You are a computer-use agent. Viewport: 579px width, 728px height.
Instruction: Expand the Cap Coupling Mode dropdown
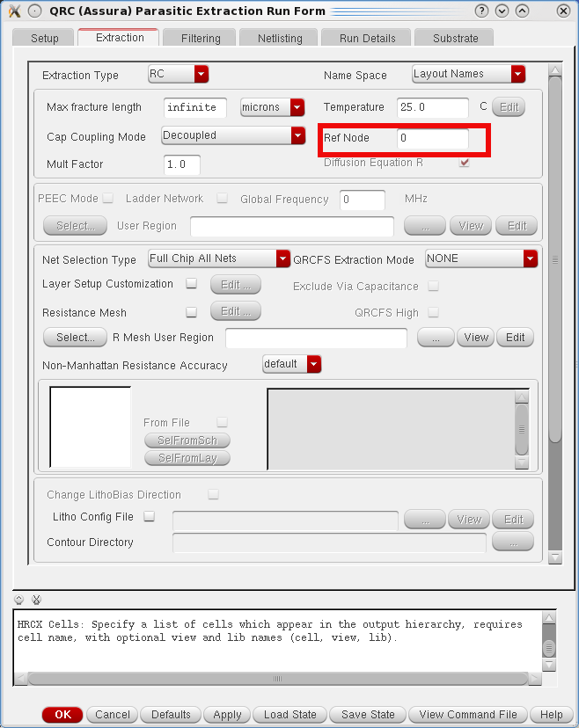(x=233, y=135)
